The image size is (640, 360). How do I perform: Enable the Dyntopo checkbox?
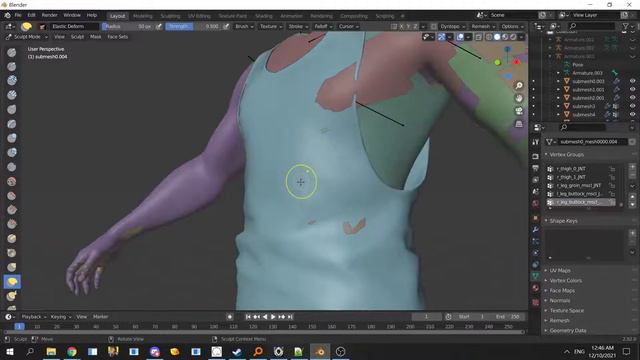click(x=433, y=27)
